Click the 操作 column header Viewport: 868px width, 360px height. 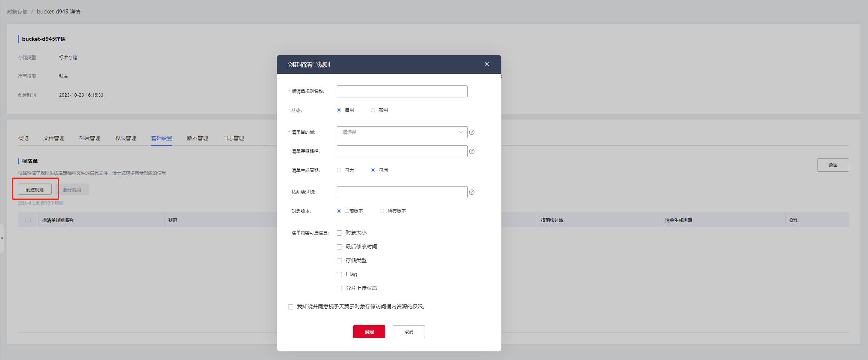tap(794, 220)
